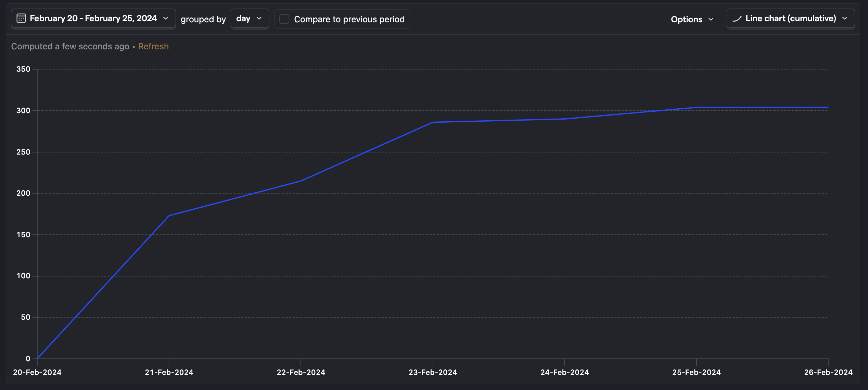Viewport: 868px width, 390px height.
Task: Click the line chart icon in chart type selector
Action: click(737, 19)
